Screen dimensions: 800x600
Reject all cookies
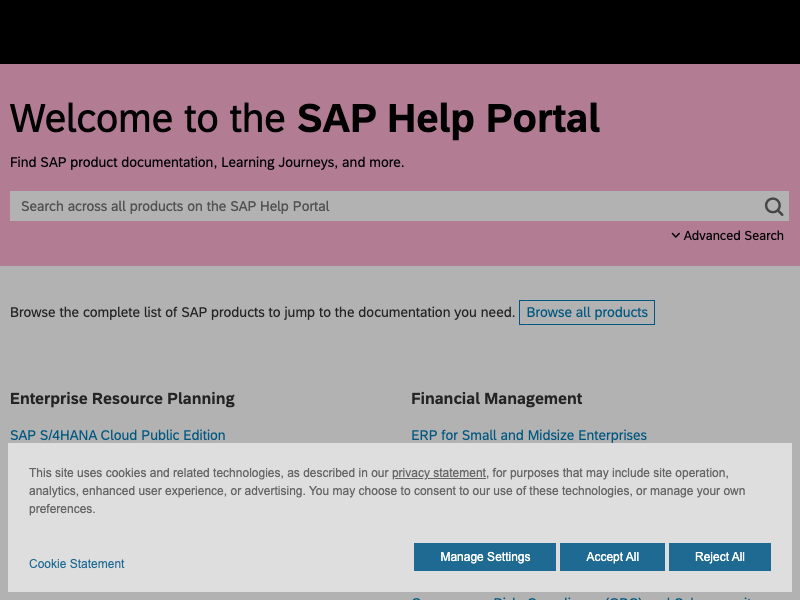(x=720, y=557)
